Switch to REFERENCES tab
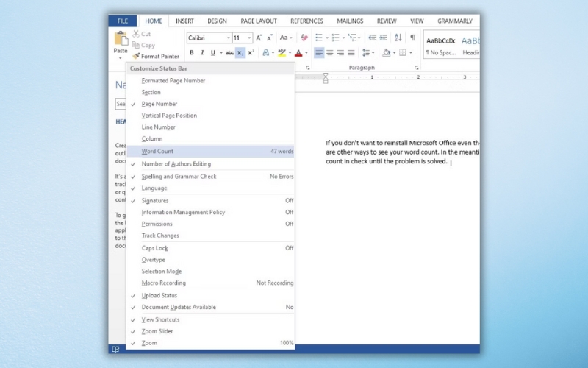 pos(306,21)
